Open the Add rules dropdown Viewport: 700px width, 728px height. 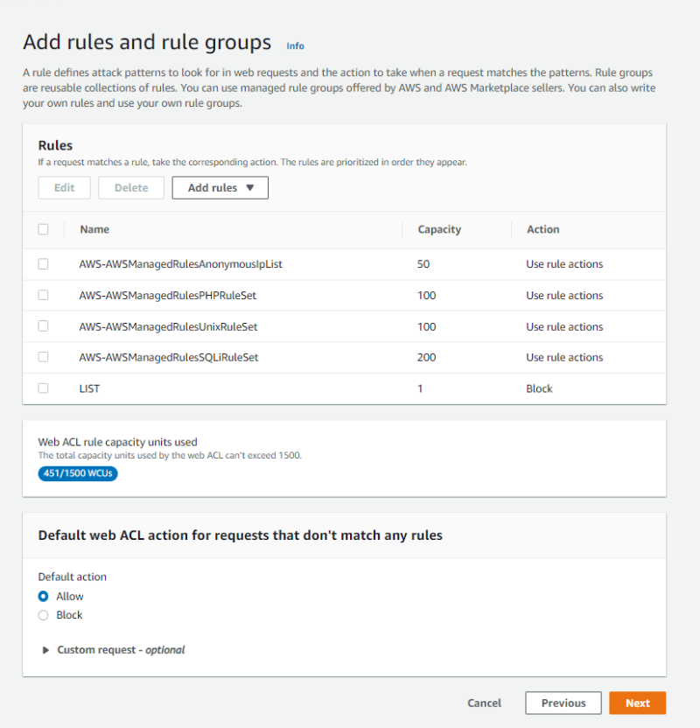coord(220,188)
